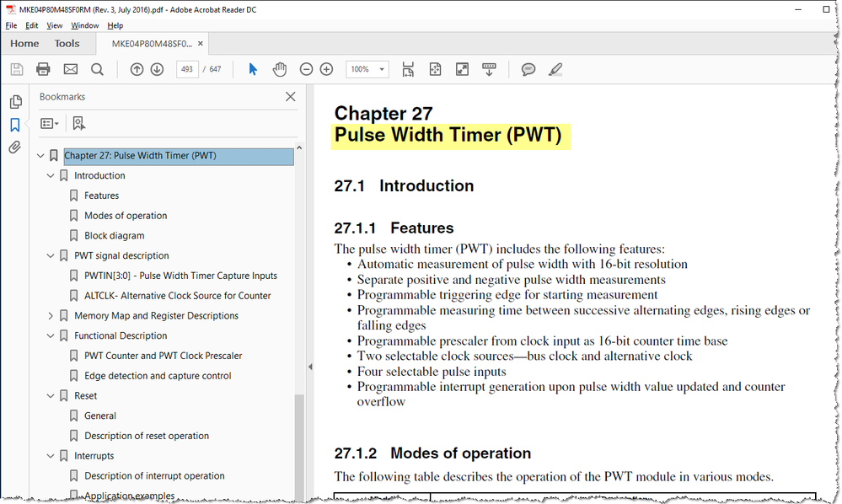The height and width of the screenshot is (504, 842).
Task: Expand Memory Map and Register Descriptions
Action: 51,315
